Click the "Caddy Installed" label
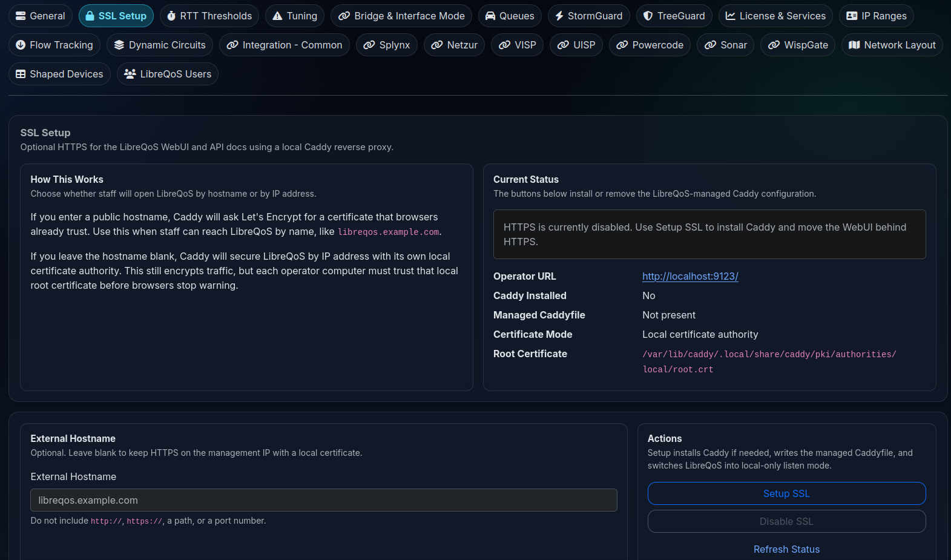The width and height of the screenshot is (951, 560). click(530, 295)
